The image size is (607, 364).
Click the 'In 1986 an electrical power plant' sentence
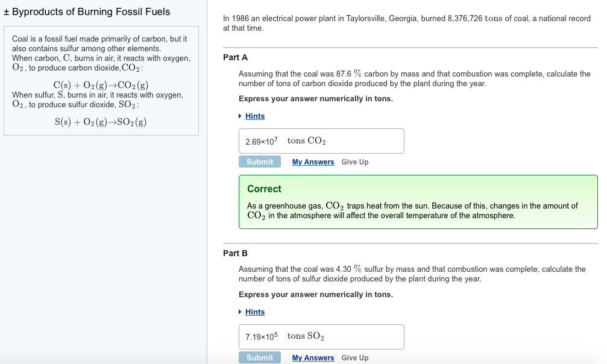tap(407, 24)
